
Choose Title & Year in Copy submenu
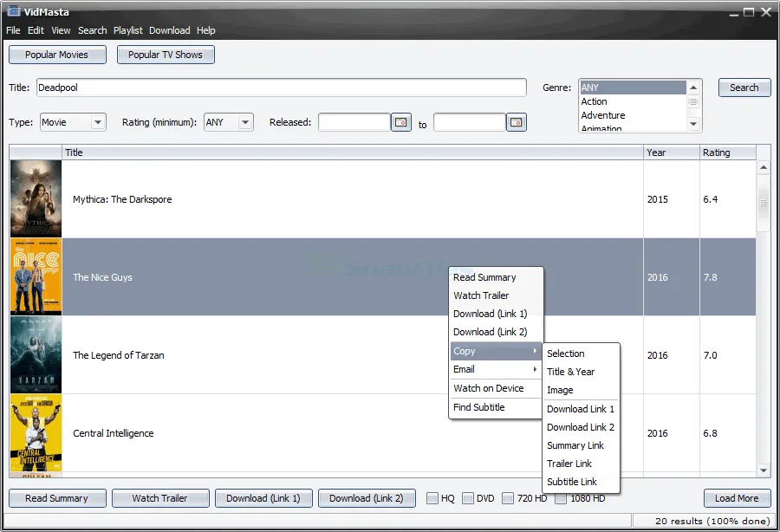581,372
